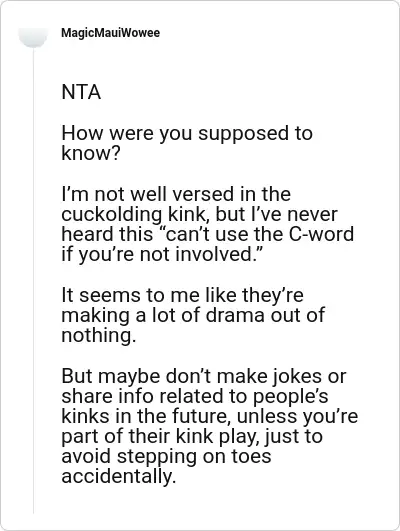
Task: Open MagicMauiWowee's user profile
Action: pyautogui.click(x=110, y=33)
